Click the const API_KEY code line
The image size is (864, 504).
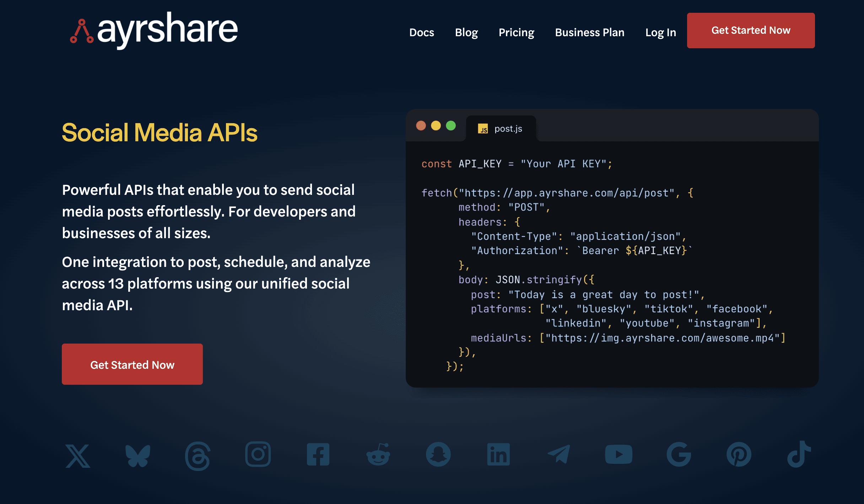pos(517,164)
